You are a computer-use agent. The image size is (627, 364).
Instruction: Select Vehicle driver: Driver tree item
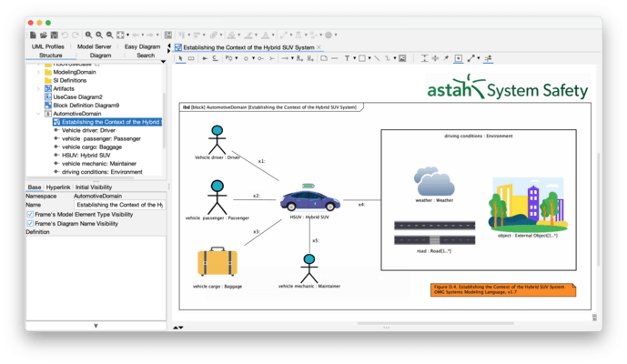pyautogui.click(x=88, y=130)
